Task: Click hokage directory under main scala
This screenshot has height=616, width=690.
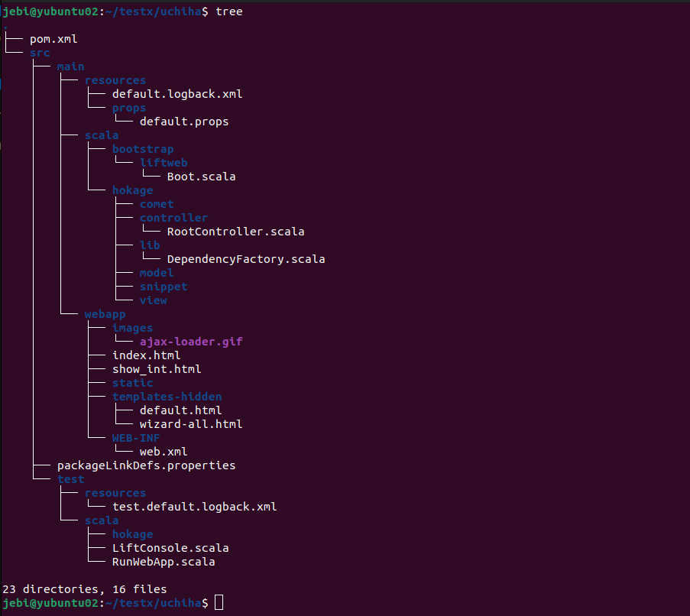Action: pos(132,190)
